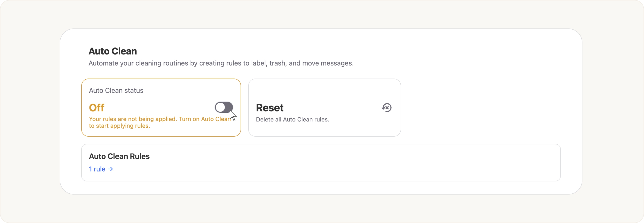Click the 'Turn on Auto Clean' phrase

coord(205,119)
